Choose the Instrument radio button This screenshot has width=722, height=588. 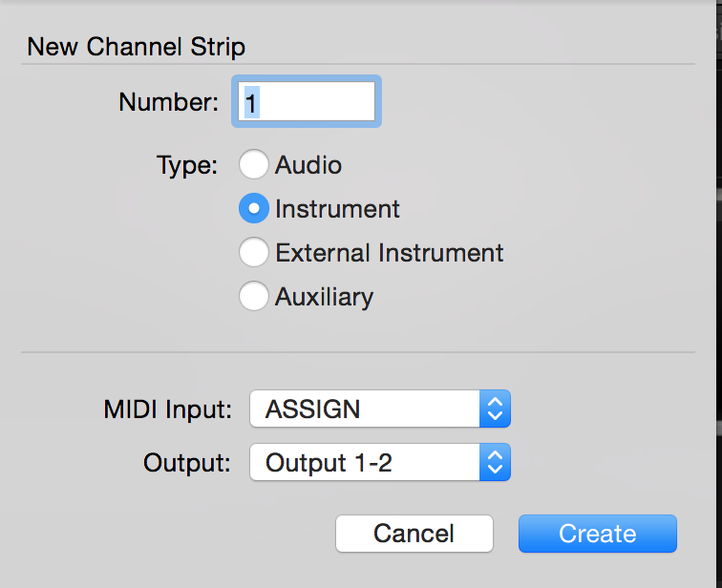(254, 208)
